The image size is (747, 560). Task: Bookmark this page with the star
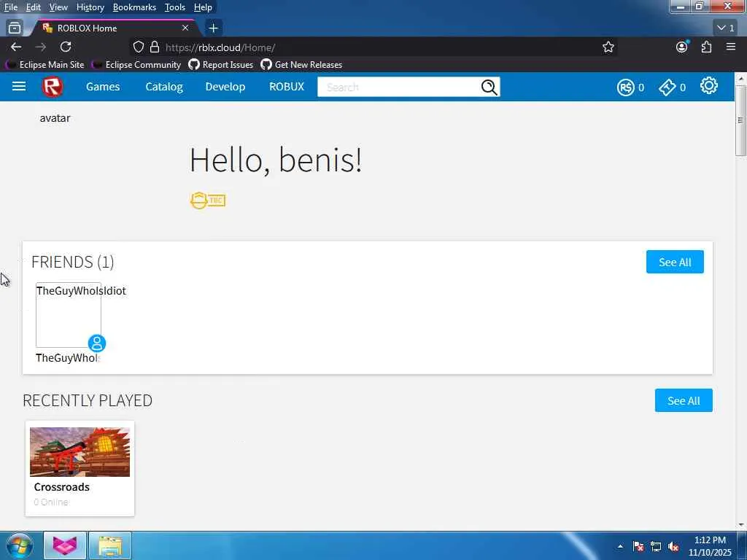[608, 47]
